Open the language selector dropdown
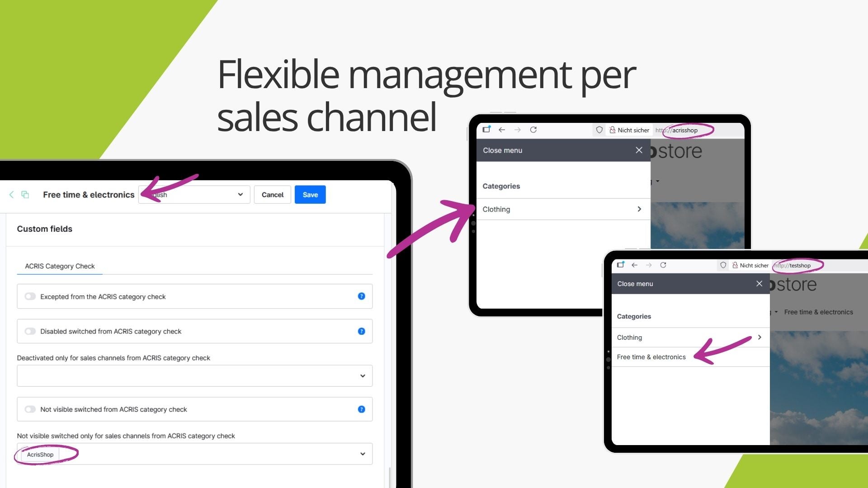The width and height of the screenshot is (868, 488). [x=240, y=195]
